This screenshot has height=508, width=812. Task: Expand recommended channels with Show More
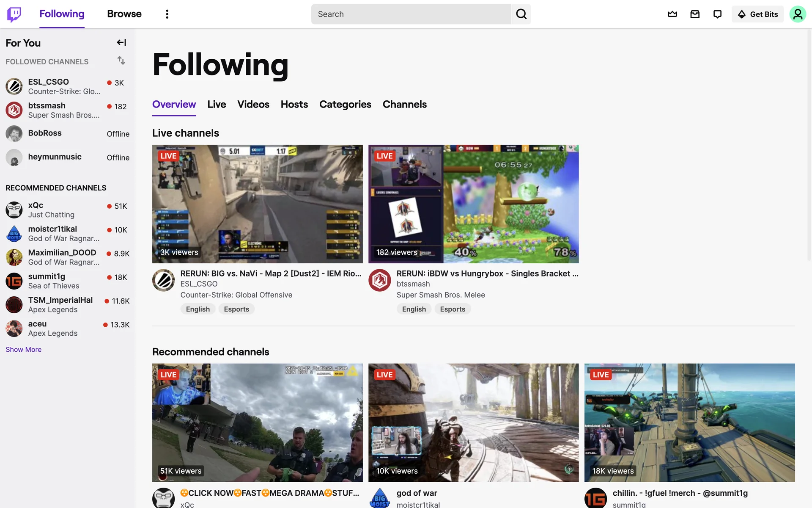coord(24,349)
